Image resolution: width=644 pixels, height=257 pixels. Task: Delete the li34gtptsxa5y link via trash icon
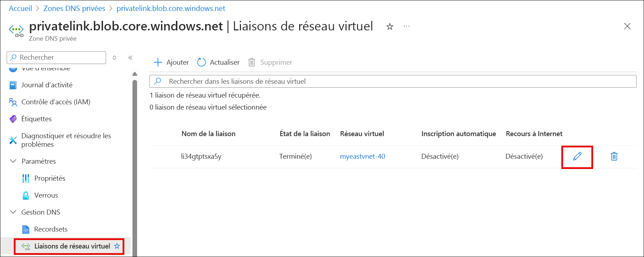[x=614, y=156]
